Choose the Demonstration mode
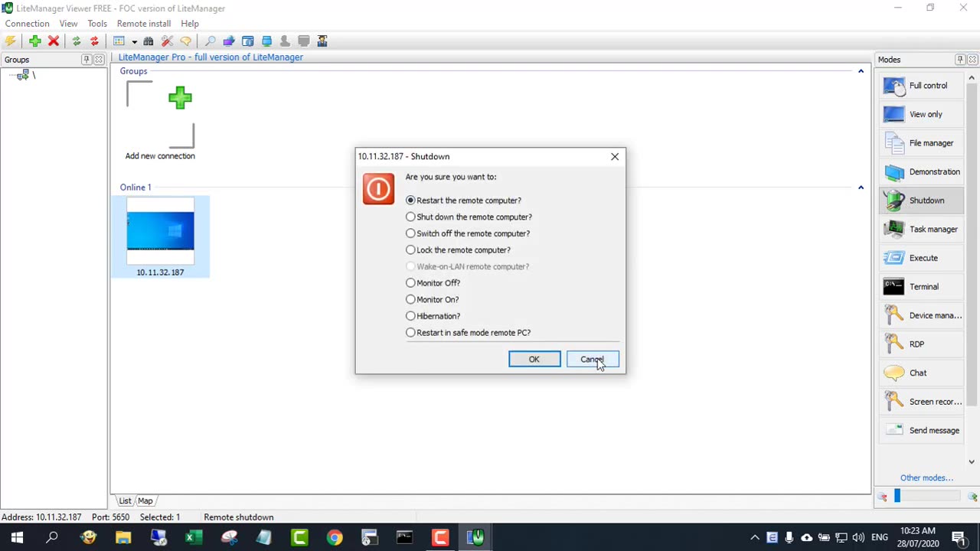This screenshot has width=980, height=551. (x=921, y=171)
